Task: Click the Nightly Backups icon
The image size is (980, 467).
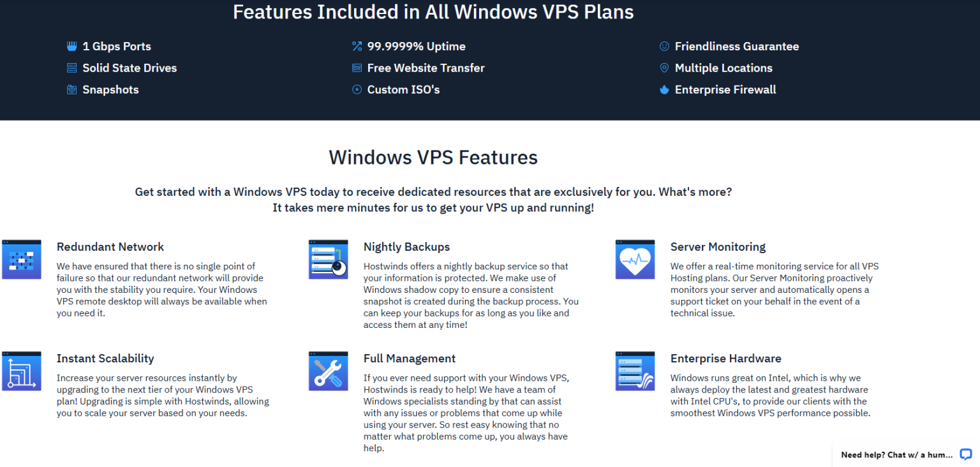Action: (x=328, y=259)
